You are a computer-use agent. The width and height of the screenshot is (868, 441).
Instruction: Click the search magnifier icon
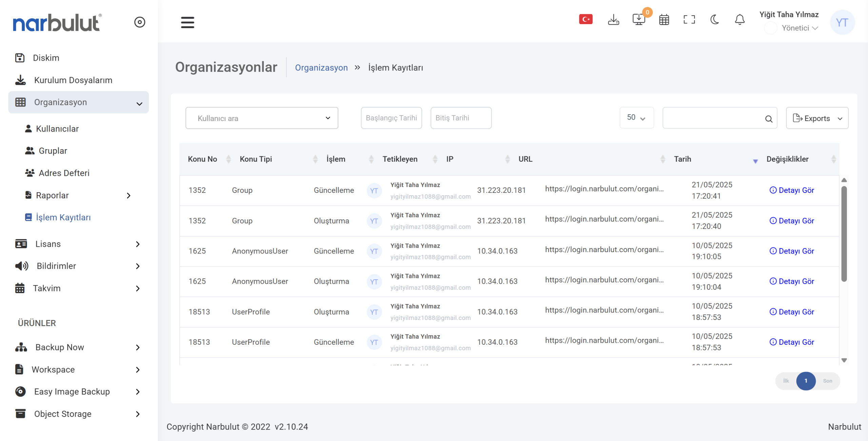(769, 119)
